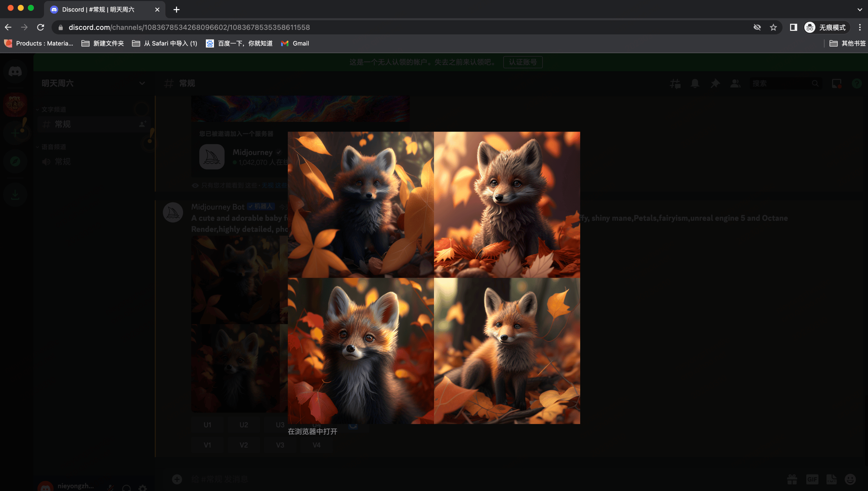Go back with the browser back arrow
Viewport: 868px width, 491px height.
8,27
